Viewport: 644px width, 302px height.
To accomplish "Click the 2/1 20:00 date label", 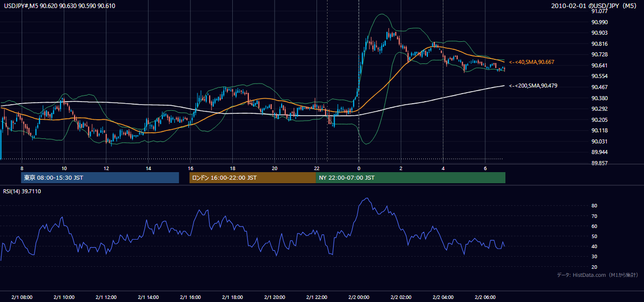I will click(x=274, y=297).
